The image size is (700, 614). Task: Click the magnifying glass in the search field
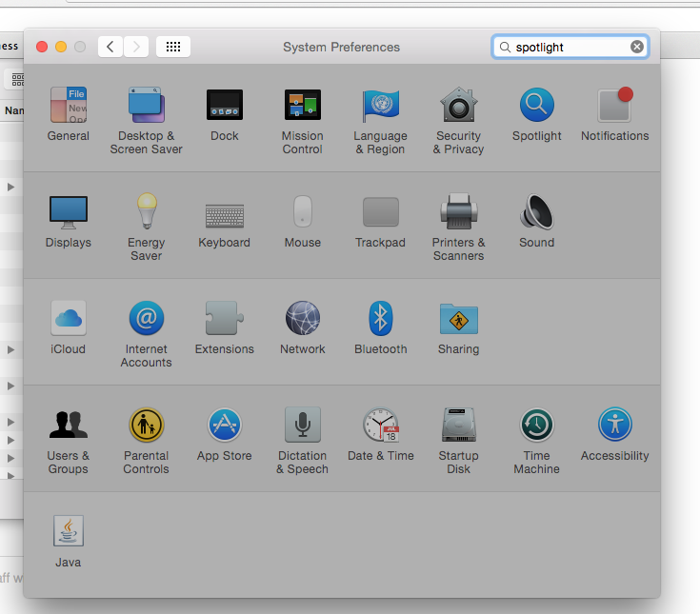(505, 47)
